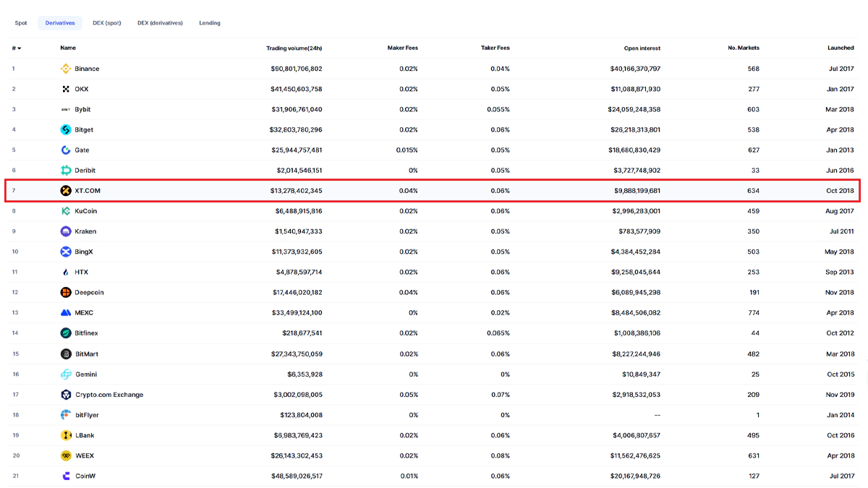Click the BitMart exchange logo
The height and width of the screenshot is (488, 868).
[x=66, y=354]
